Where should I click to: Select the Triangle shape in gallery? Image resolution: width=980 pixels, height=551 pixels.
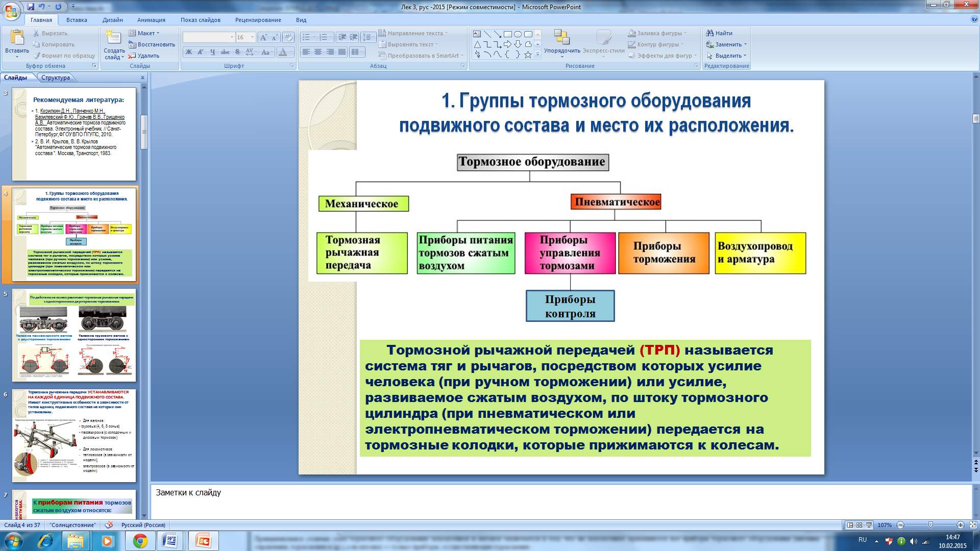click(x=477, y=44)
